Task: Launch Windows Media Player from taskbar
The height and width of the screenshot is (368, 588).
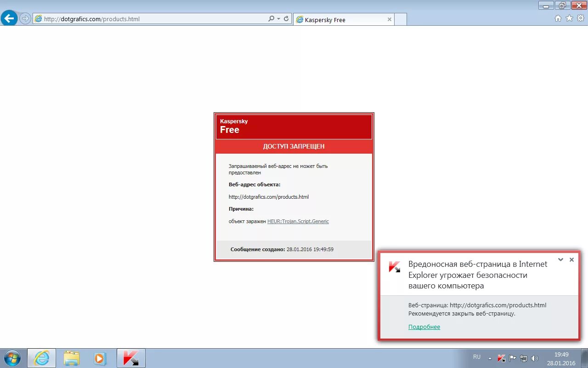Action: point(100,358)
